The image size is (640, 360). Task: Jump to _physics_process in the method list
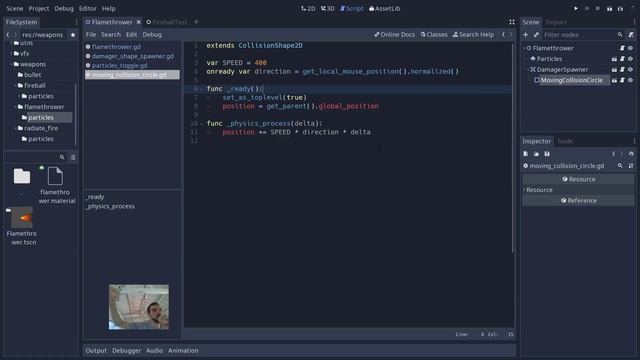110,207
